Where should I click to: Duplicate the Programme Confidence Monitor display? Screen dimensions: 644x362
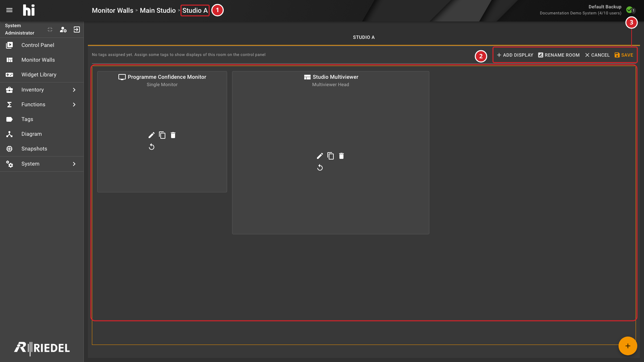[162, 135]
